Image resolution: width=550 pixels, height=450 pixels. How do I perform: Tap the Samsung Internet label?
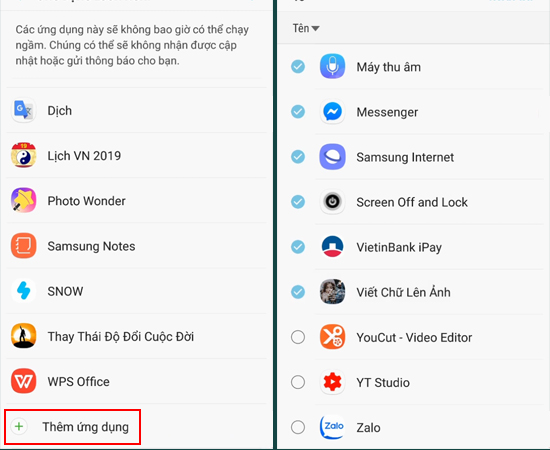[405, 157]
